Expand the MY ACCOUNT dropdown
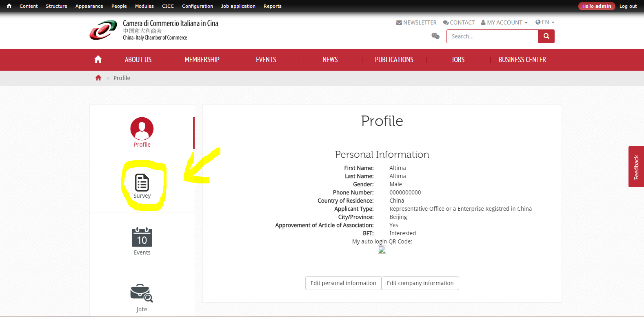 (x=504, y=22)
